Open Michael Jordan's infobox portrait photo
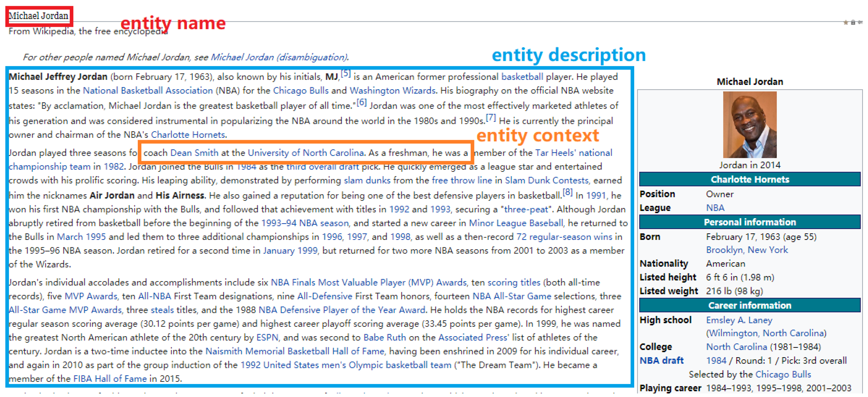The width and height of the screenshot is (868, 397). [750, 125]
